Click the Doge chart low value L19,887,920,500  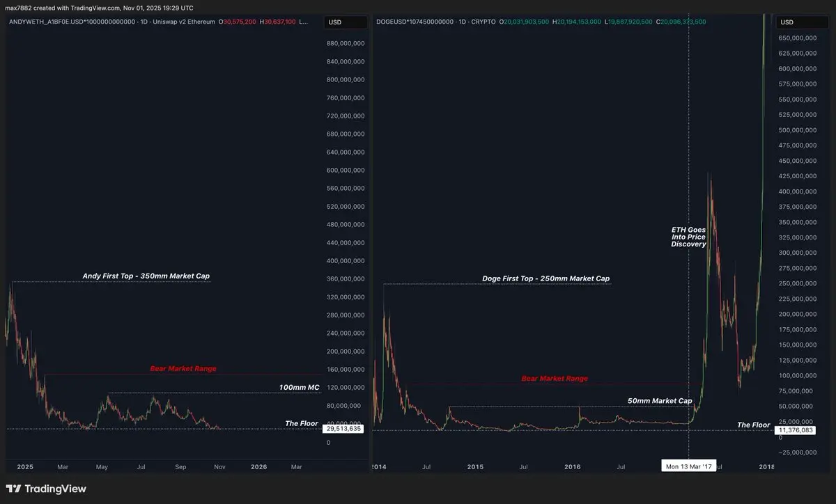point(629,22)
